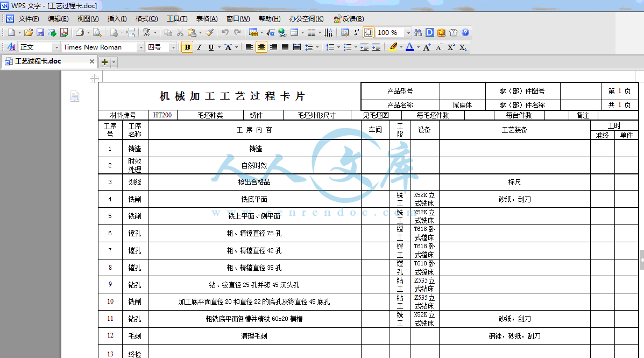Open the 工具(T) menu
The width and height of the screenshot is (644, 358).
pos(177,18)
